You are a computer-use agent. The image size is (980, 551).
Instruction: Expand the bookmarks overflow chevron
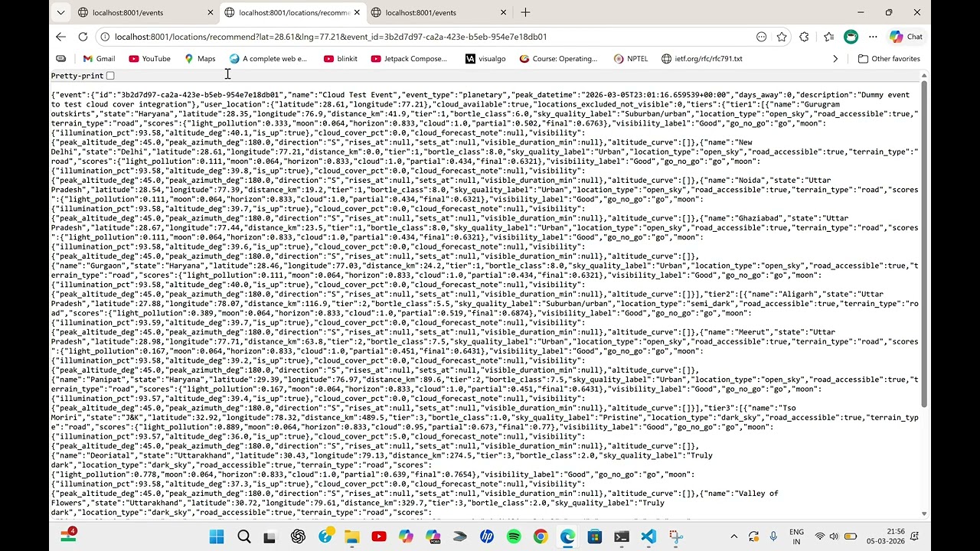(x=835, y=59)
